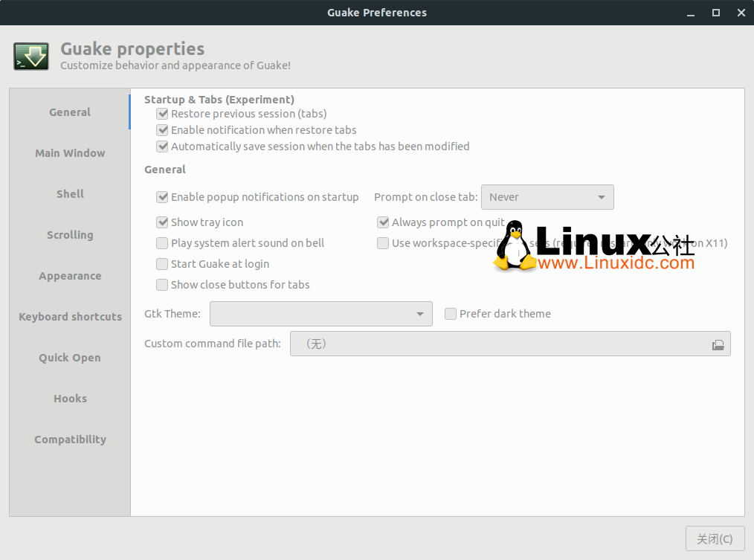The height and width of the screenshot is (560, 754).
Task: Open the Appearance tab
Action: (70, 276)
